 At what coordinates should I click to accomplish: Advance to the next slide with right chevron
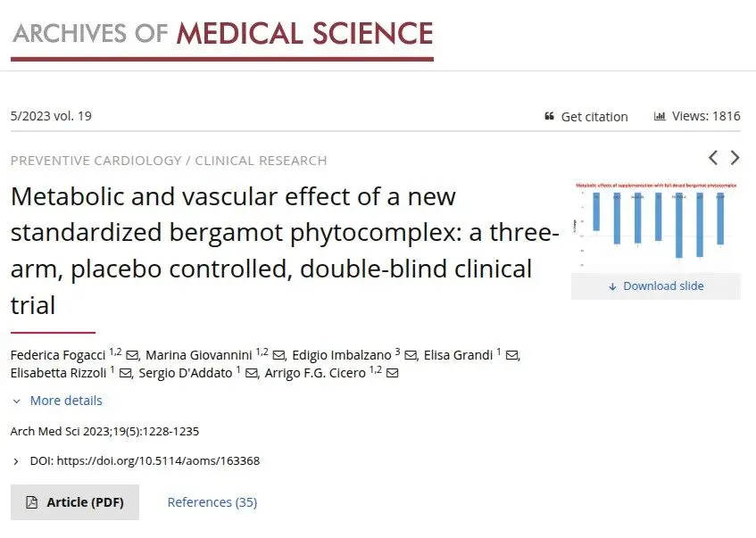pos(735,158)
